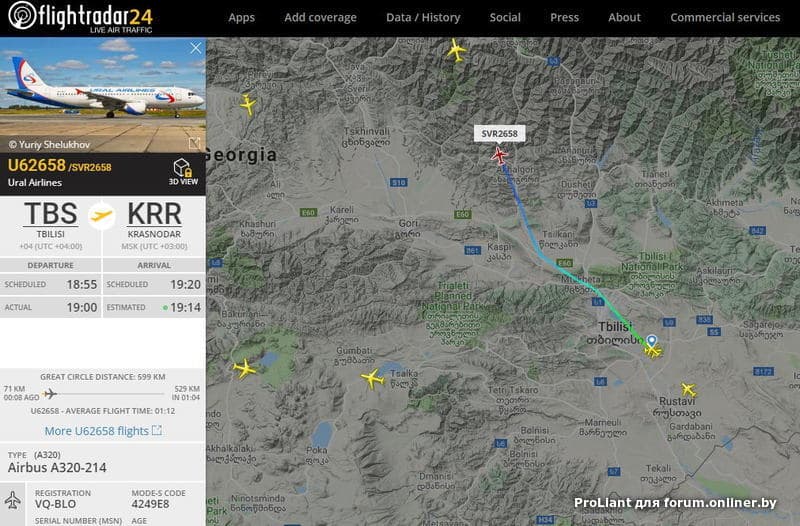Open the Ural Airlines aircraft photo
800x526 pixels.
[x=103, y=94]
